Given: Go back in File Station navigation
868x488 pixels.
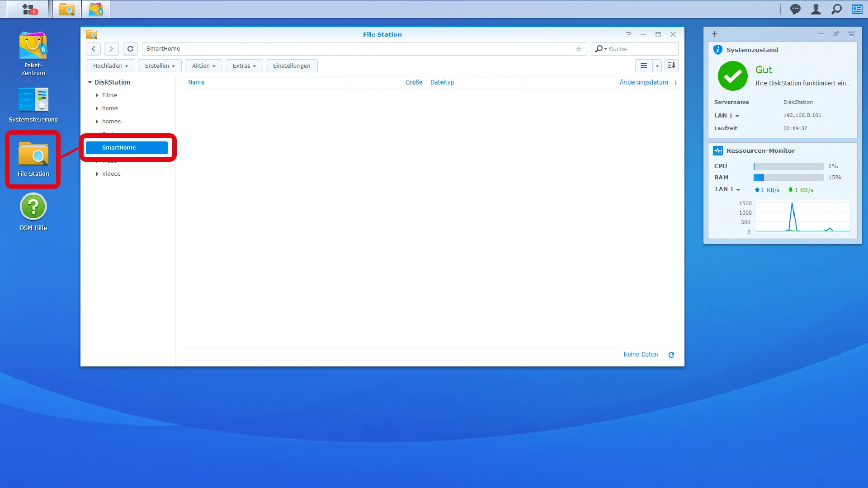Looking at the screenshot, I should click(x=94, y=49).
